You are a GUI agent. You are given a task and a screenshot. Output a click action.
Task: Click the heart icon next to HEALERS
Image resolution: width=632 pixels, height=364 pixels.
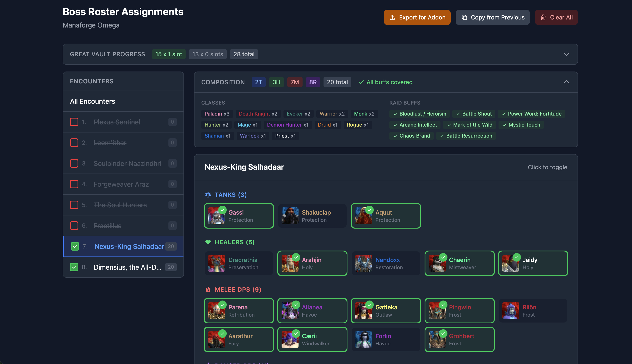click(x=208, y=242)
